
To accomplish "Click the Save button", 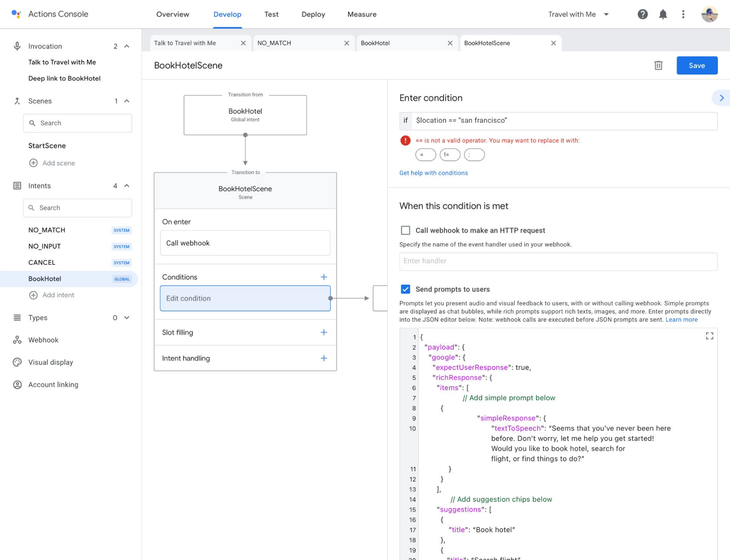I will point(697,65).
